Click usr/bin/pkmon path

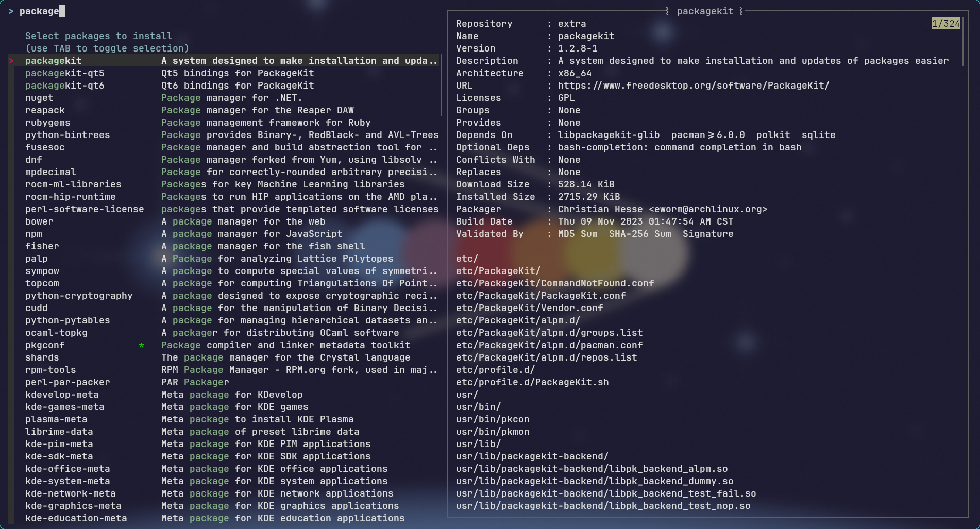[493, 432]
